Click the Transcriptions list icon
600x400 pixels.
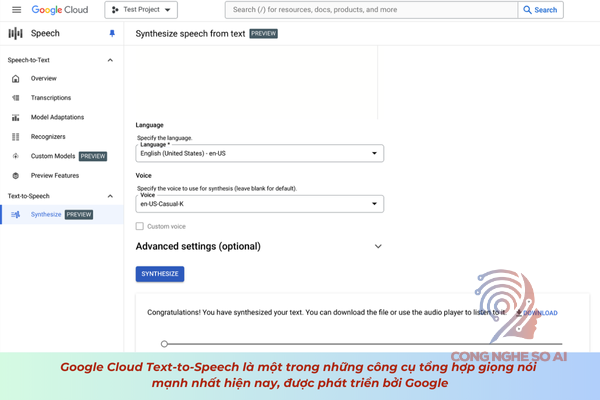16,98
